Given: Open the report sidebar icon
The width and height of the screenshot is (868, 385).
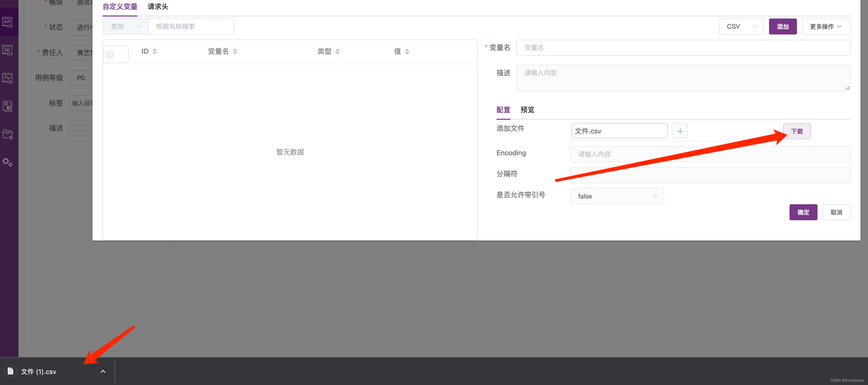Looking at the screenshot, I should point(7,106).
